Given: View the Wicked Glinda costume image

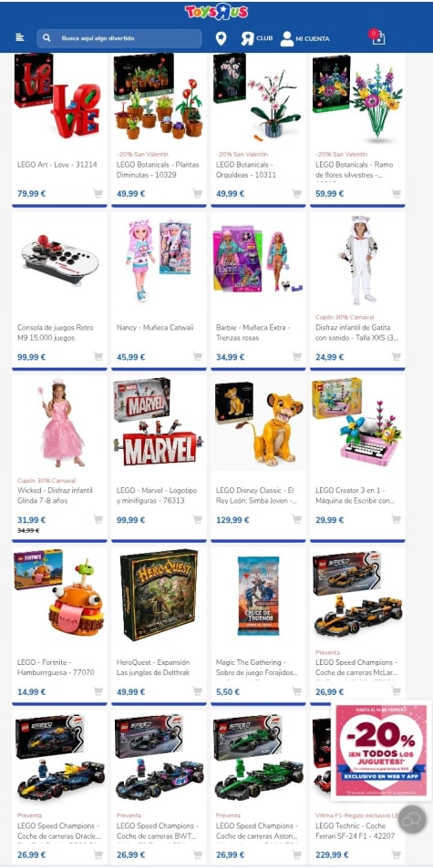Looking at the screenshot, I should pyautogui.click(x=59, y=424).
